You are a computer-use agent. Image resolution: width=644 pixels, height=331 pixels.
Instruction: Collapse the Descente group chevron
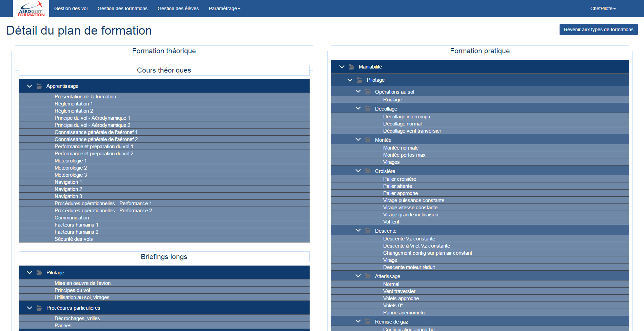(358, 231)
